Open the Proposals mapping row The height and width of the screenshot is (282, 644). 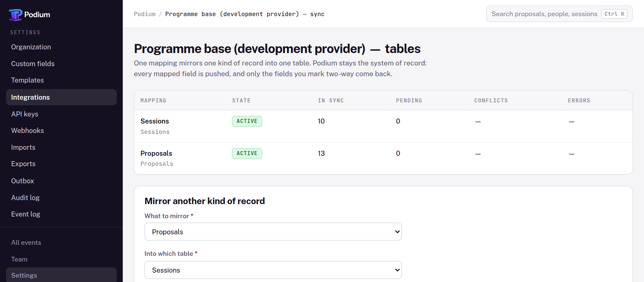pyautogui.click(x=383, y=158)
